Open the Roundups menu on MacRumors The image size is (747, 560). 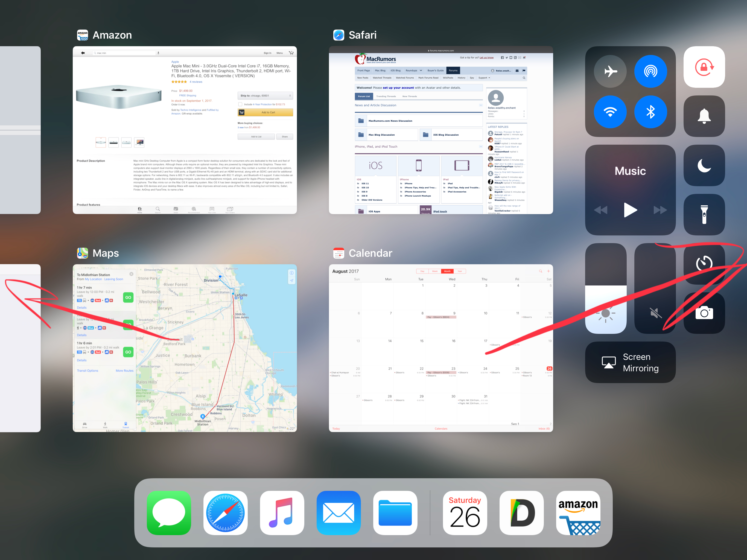point(414,71)
